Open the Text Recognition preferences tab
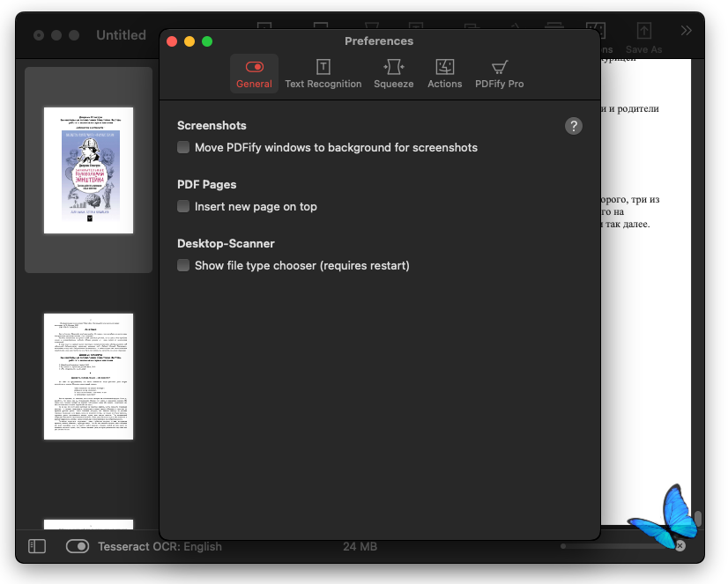The height and width of the screenshot is (584, 728). (323, 74)
